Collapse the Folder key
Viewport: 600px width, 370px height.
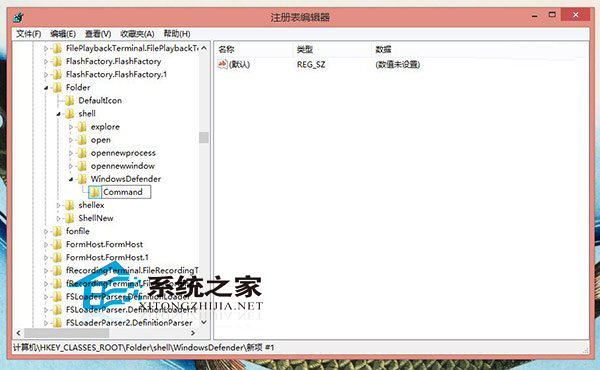coord(46,88)
